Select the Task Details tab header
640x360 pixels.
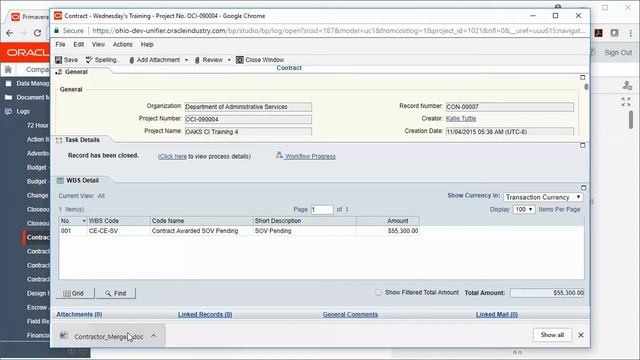pos(82,140)
